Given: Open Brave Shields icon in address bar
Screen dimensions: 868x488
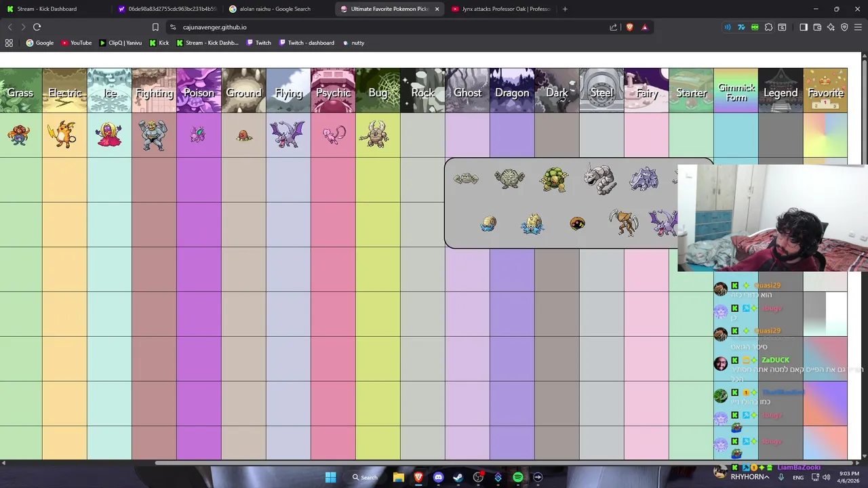Looking at the screenshot, I should 629,27.
